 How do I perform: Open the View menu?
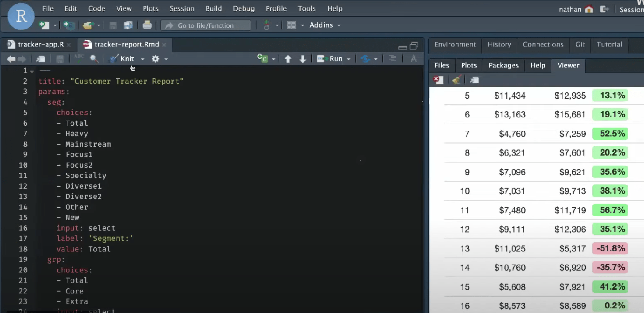tap(124, 9)
